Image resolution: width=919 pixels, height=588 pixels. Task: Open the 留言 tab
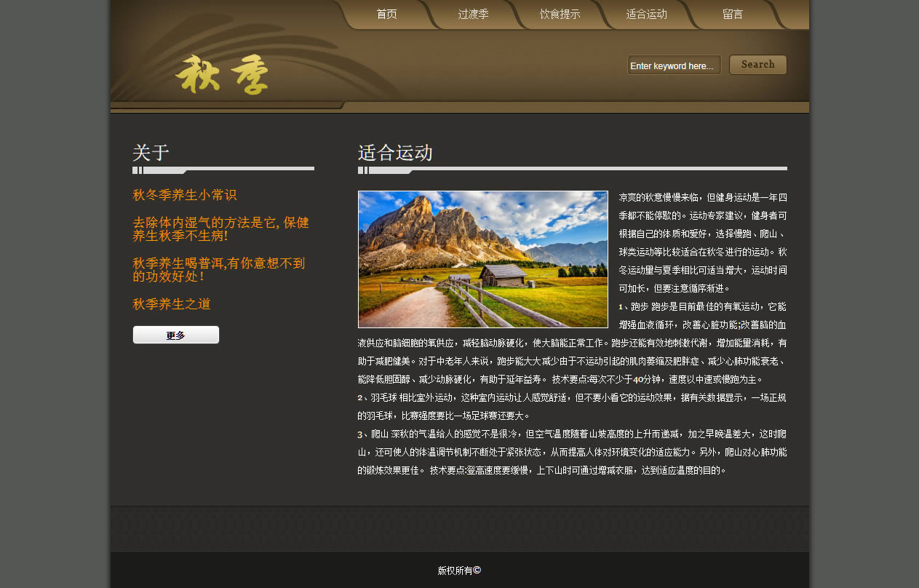[733, 15]
